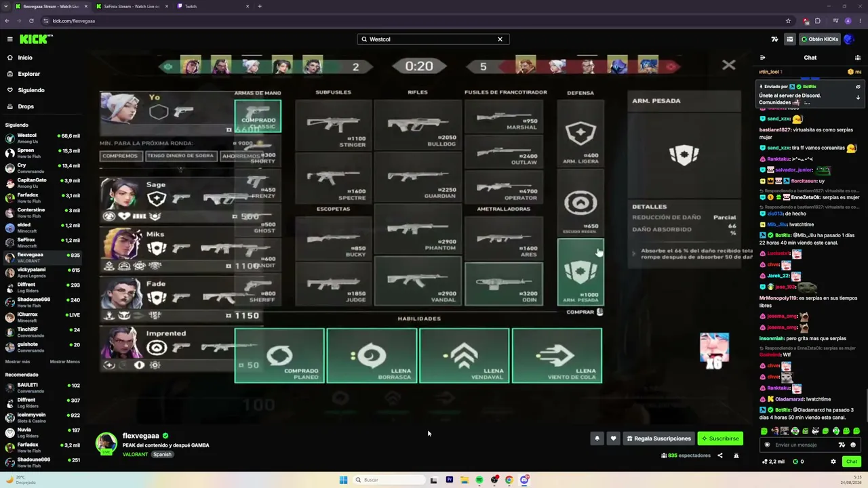
Task: Click Tengo dinero de sobra button
Action: (180, 156)
